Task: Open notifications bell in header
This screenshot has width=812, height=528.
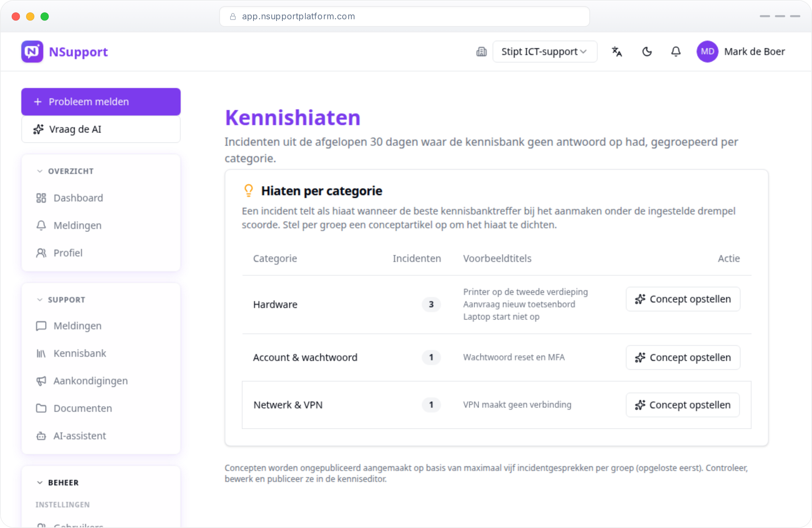Action: [x=676, y=52]
